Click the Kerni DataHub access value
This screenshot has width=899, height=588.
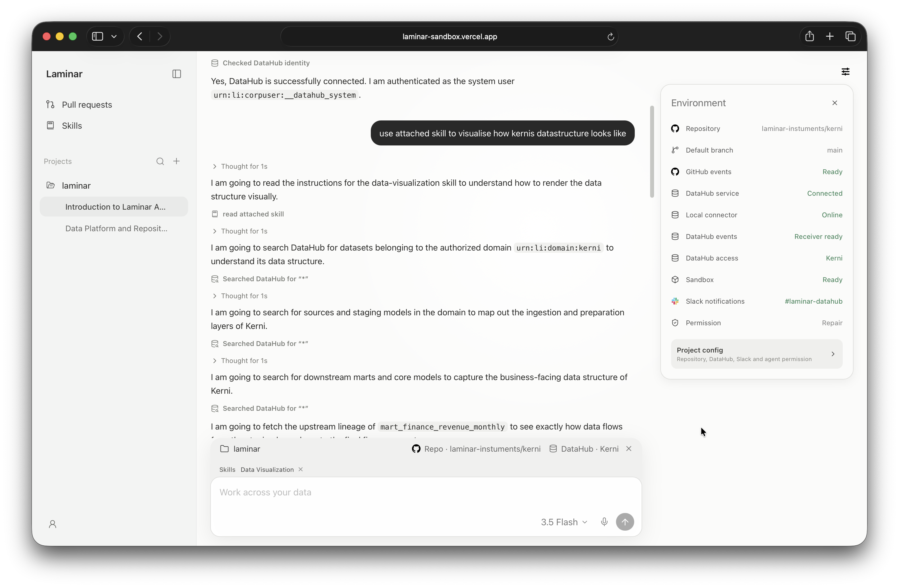pyautogui.click(x=834, y=258)
